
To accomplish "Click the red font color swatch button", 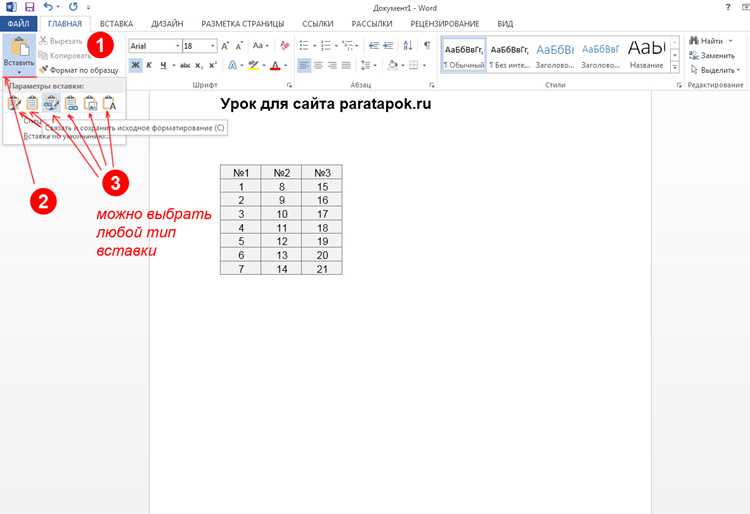I will coord(275,65).
